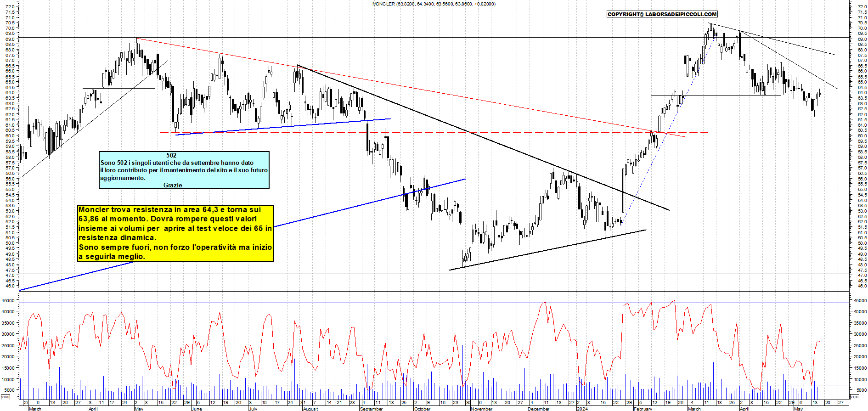Image resolution: width=868 pixels, height=411 pixels.
Task: Click the COPYRIGHT@ LABORSADEIPICCOLI.COM label
Action: [662, 14]
